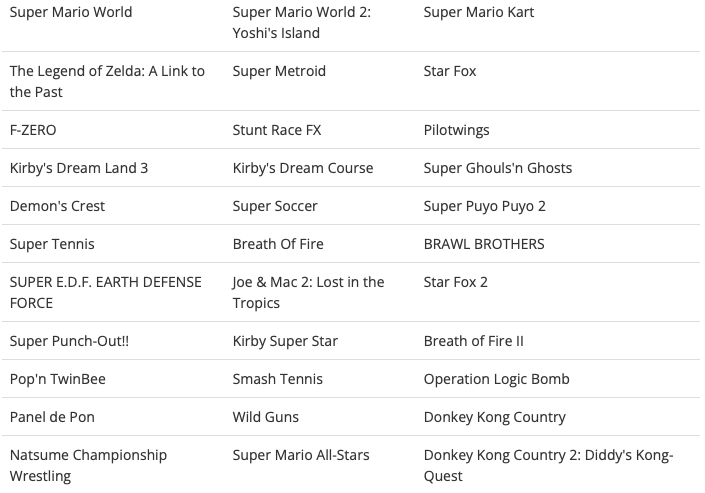Select Stunt Race FX in the table

click(277, 130)
